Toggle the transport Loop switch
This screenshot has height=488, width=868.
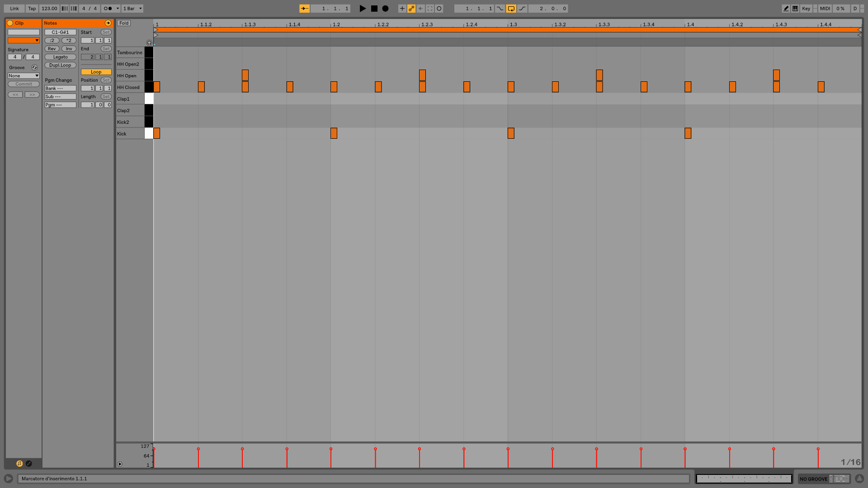coord(511,9)
